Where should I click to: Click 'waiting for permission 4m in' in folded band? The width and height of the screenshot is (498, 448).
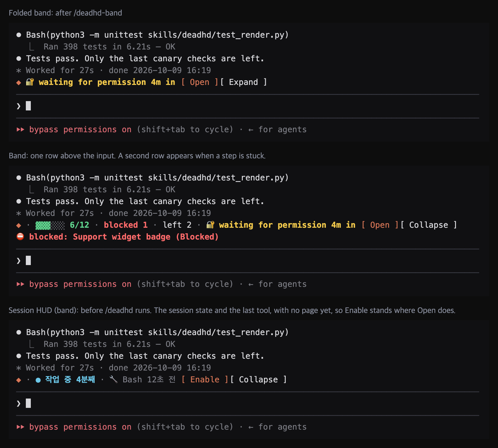(107, 82)
